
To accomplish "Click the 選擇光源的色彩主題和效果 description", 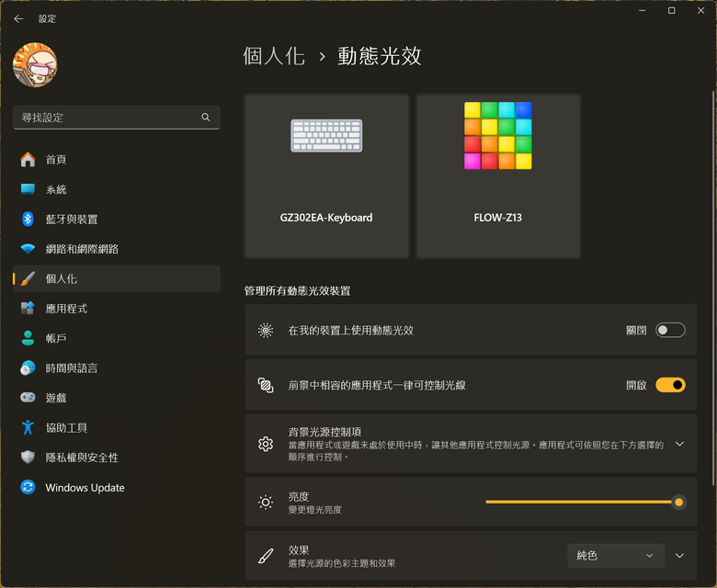I will [x=342, y=563].
